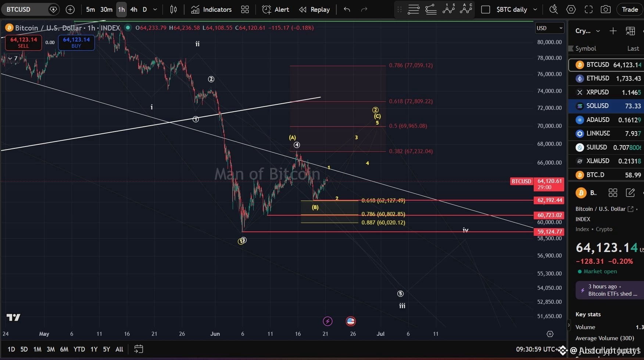The width and height of the screenshot is (644, 360).
Task: Select SUIUSD in the watchlist
Action: point(606,147)
